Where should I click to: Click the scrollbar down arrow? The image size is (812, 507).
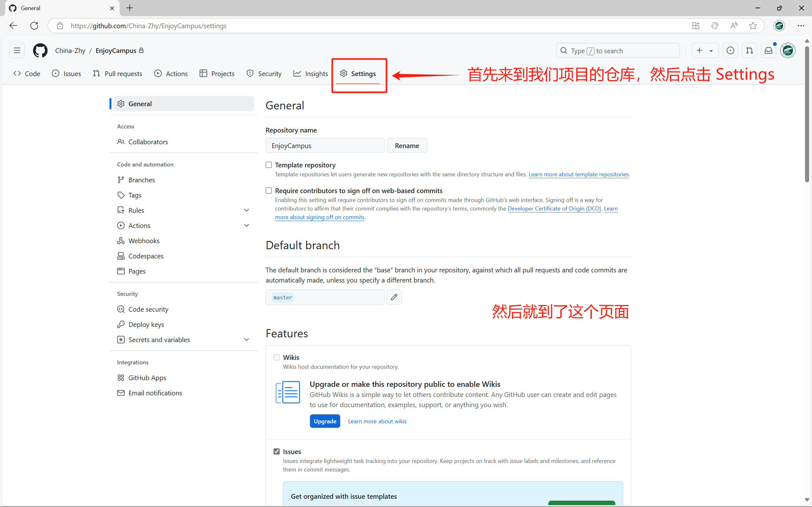click(x=807, y=500)
